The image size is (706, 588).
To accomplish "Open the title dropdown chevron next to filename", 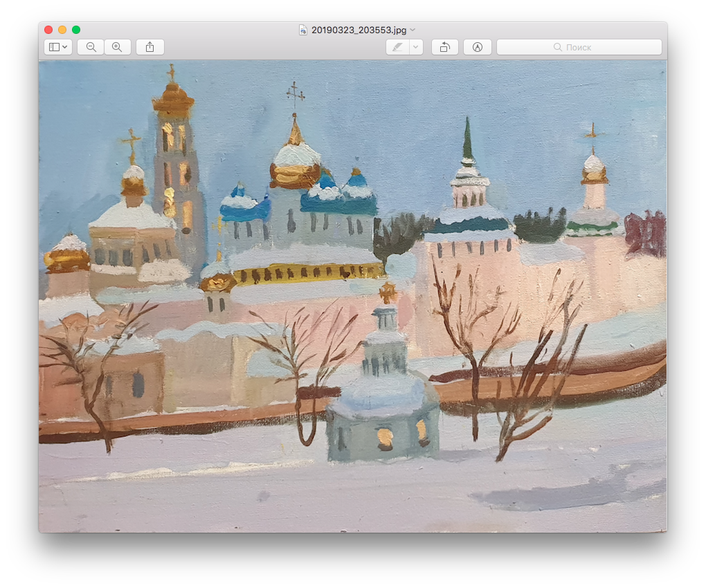I will tap(413, 30).
